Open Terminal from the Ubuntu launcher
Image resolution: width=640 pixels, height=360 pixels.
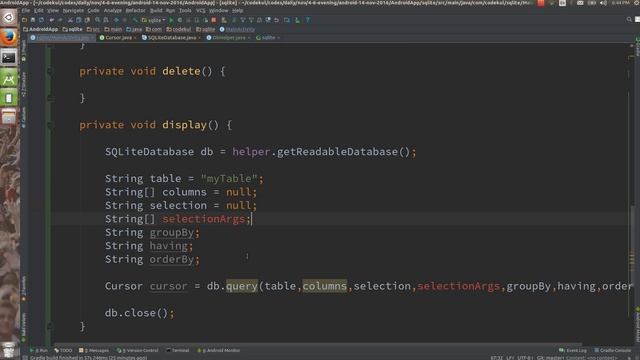click(x=9, y=58)
